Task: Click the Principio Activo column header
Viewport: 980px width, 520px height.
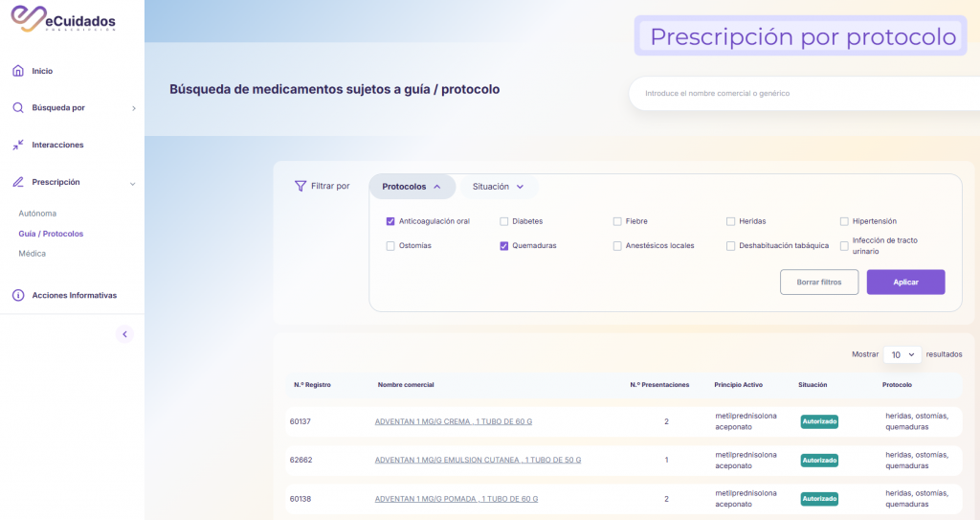Action: click(x=738, y=385)
